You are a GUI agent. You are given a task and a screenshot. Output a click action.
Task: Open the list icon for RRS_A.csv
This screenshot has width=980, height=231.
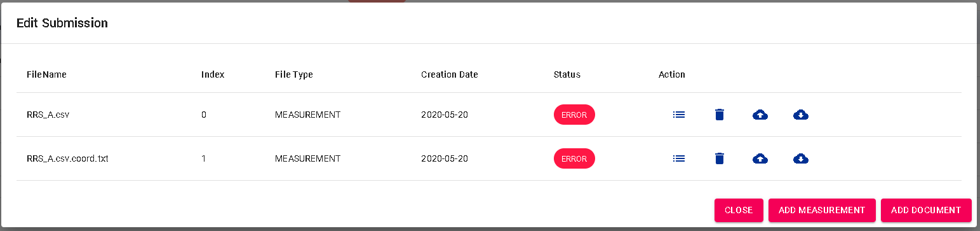click(x=679, y=115)
